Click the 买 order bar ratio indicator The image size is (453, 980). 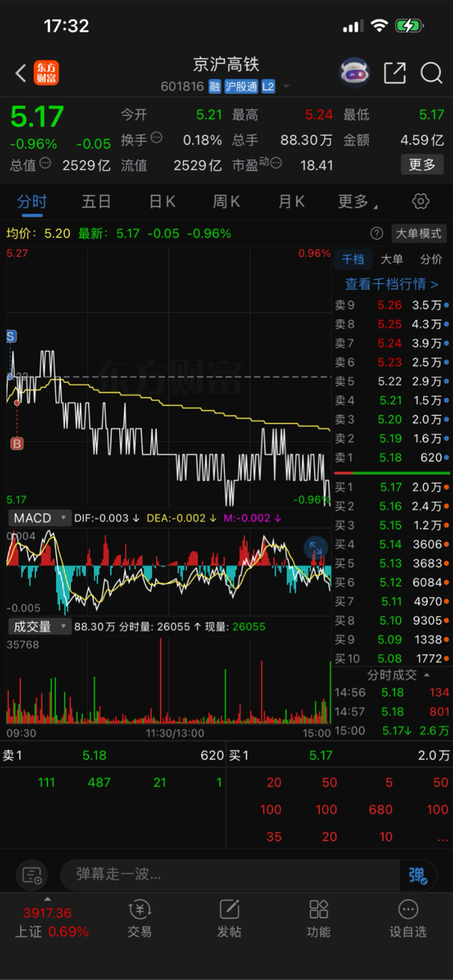(392, 473)
